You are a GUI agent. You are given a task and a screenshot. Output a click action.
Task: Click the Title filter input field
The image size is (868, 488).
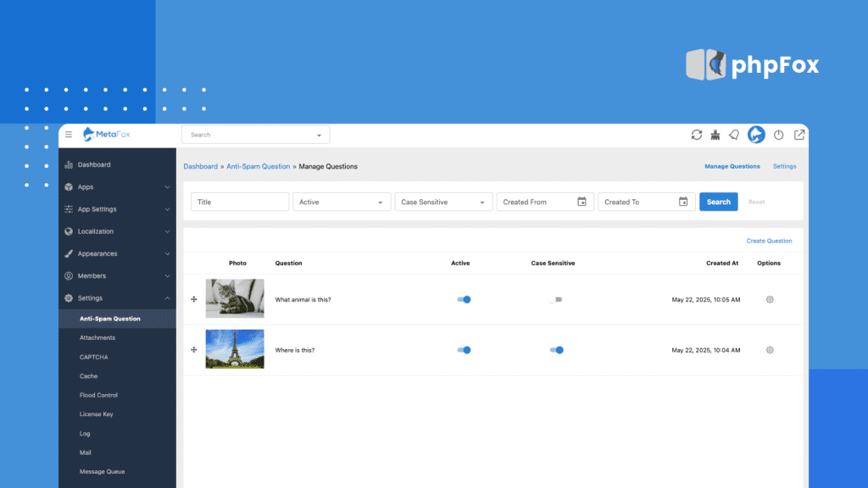pos(240,202)
